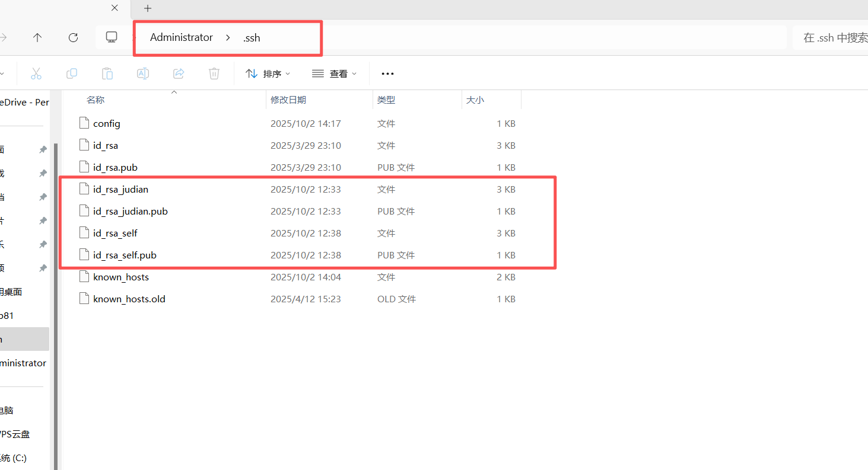Click the Delete trash icon
The image size is (868, 470).
pyautogui.click(x=214, y=73)
